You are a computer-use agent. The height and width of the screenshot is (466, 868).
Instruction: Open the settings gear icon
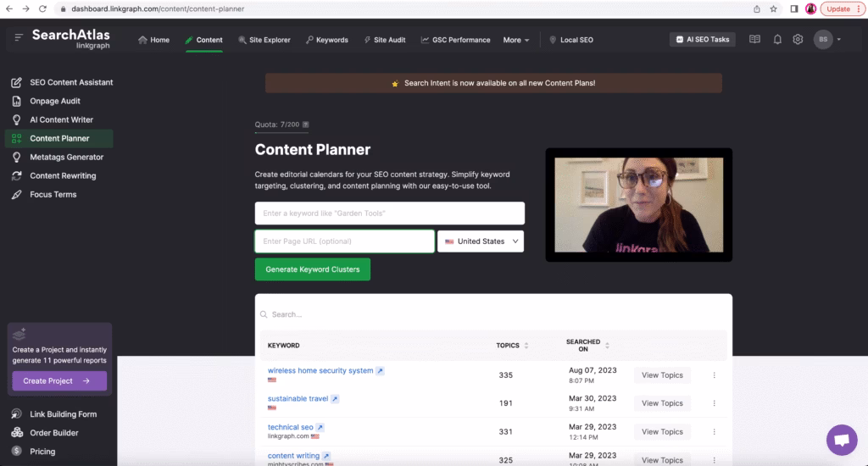(x=798, y=40)
